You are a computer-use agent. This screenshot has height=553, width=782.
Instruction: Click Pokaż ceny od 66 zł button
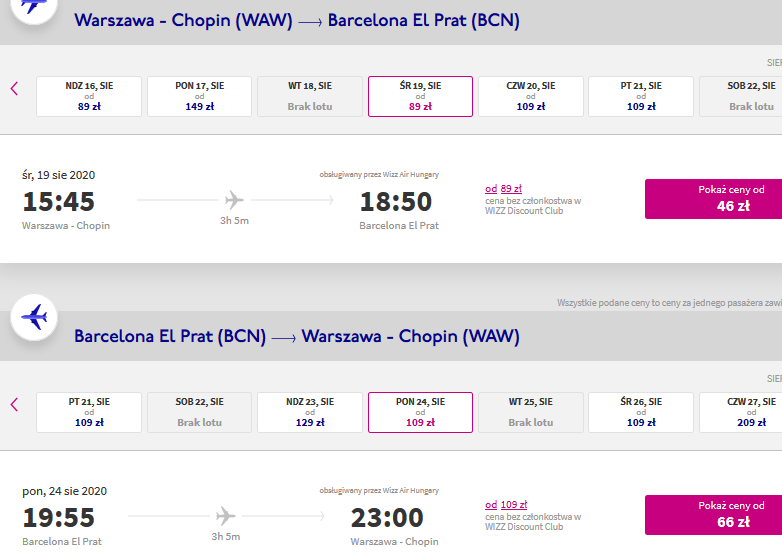pyautogui.click(x=714, y=515)
